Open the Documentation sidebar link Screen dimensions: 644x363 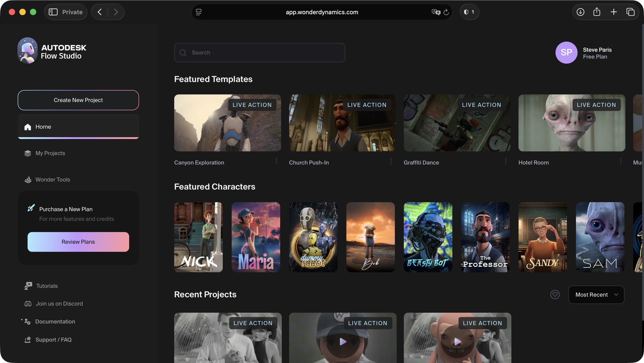pyautogui.click(x=55, y=321)
